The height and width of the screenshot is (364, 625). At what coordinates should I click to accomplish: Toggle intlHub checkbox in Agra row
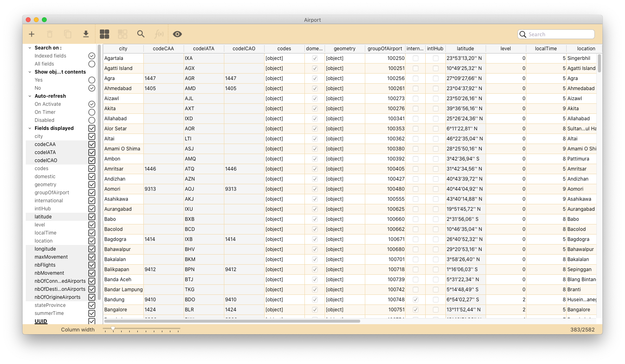point(436,78)
